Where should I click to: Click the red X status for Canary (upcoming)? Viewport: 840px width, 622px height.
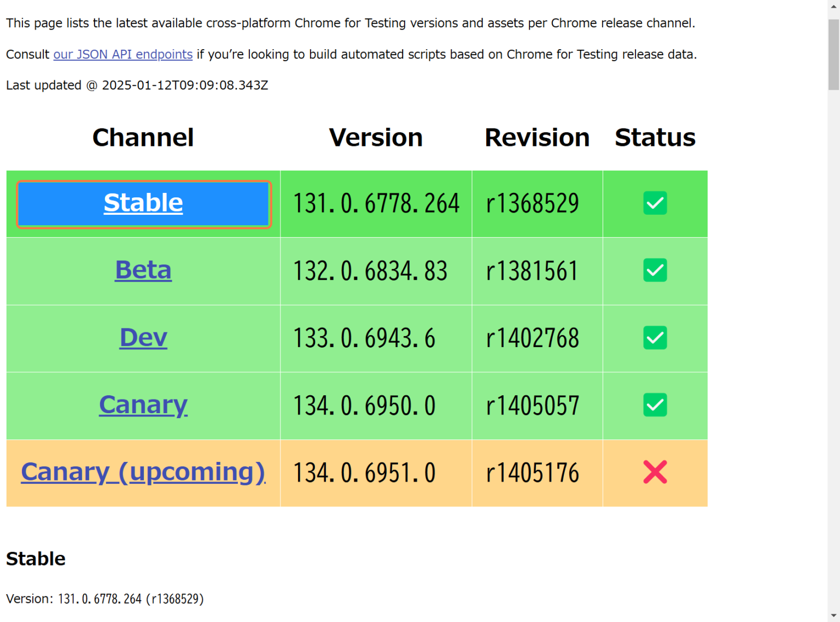click(x=655, y=472)
